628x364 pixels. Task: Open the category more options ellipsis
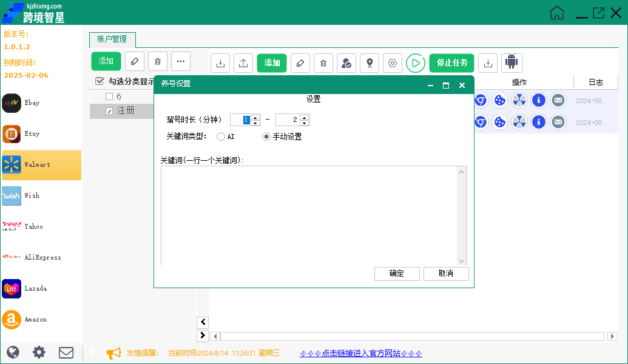click(x=181, y=61)
